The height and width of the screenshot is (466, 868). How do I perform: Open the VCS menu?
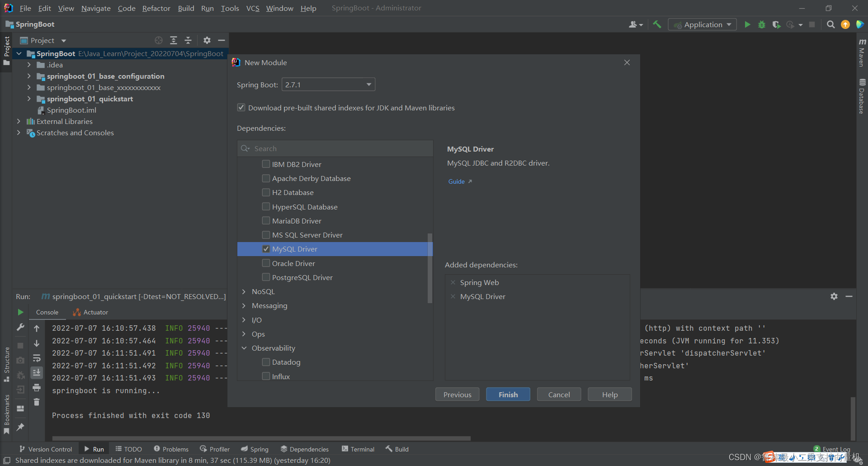(253, 8)
